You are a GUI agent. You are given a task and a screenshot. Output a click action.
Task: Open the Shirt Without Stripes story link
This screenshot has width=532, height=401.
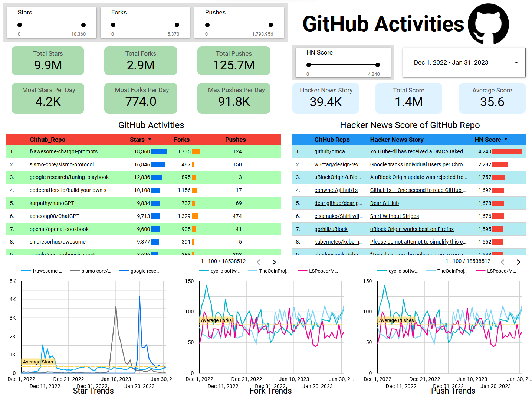click(x=394, y=216)
